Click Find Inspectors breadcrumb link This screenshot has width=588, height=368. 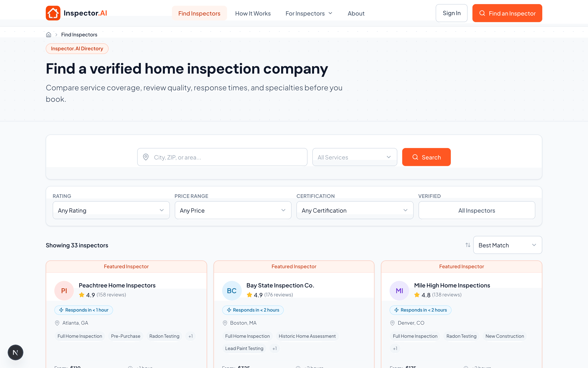[79, 35]
